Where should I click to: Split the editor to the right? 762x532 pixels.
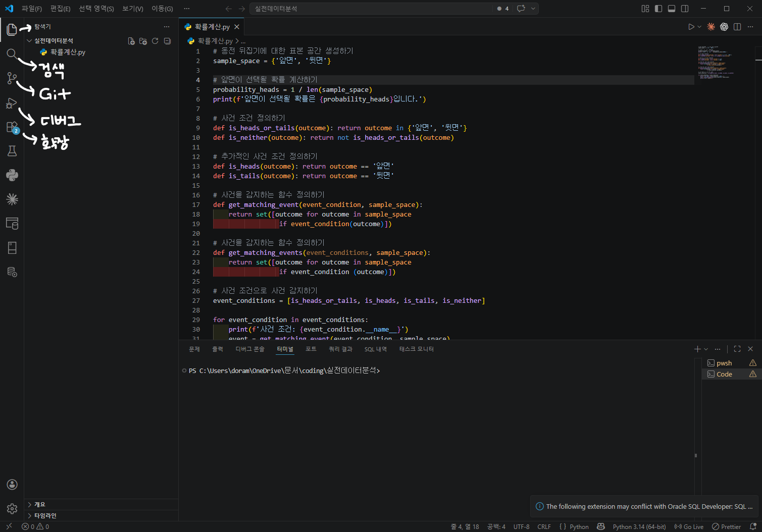737,27
